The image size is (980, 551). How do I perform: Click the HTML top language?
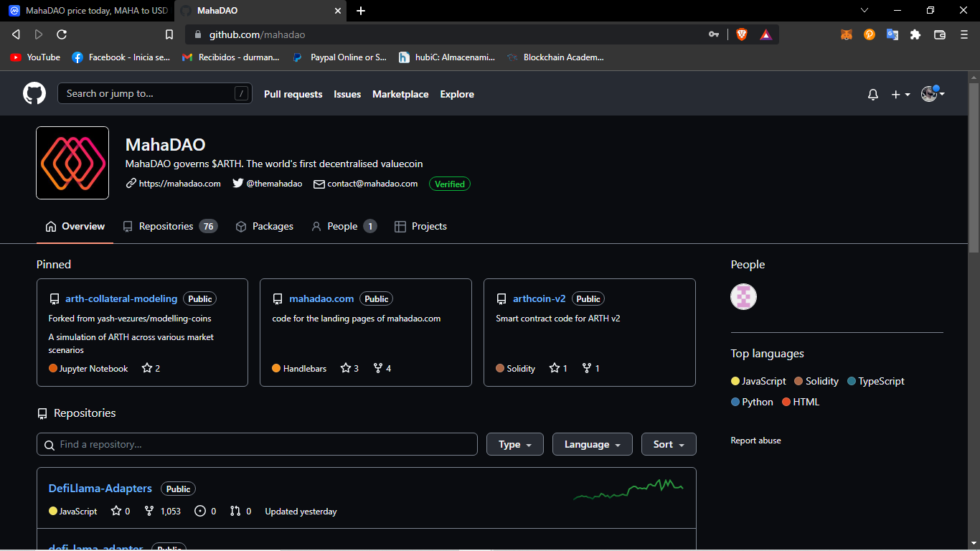coord(801,402)
